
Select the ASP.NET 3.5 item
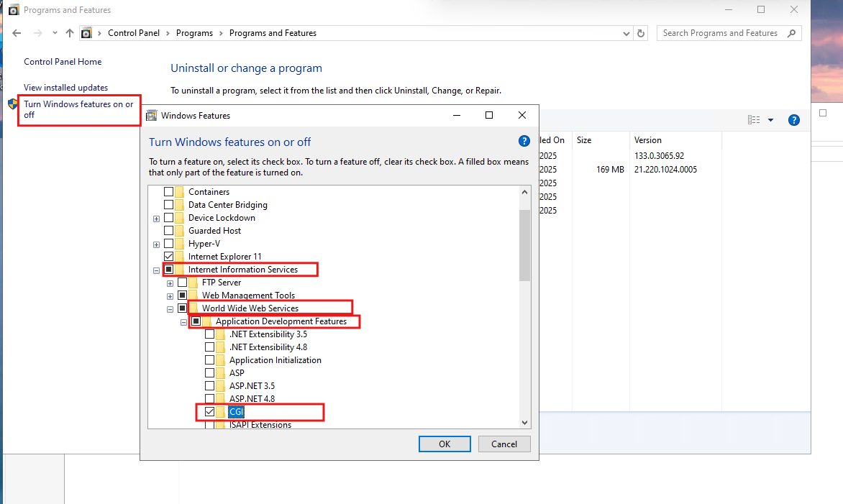[x=252, y=386]
